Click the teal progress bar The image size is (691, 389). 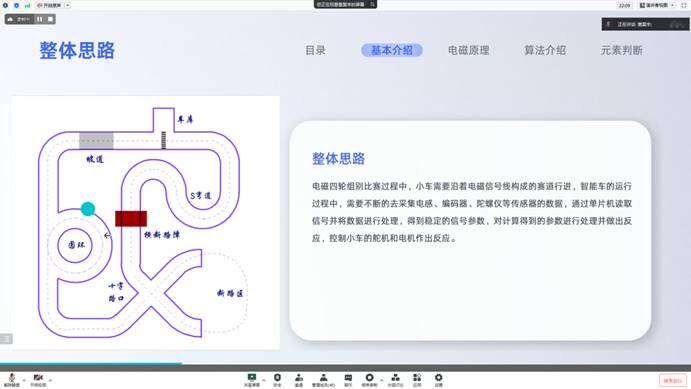coord(91,364)
